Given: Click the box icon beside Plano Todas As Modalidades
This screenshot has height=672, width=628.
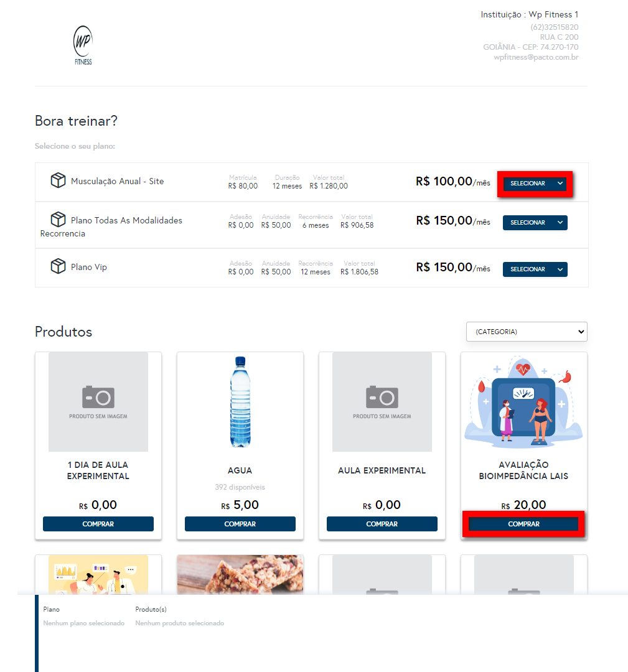Looking at the screenshot, I should coord(58,220).
